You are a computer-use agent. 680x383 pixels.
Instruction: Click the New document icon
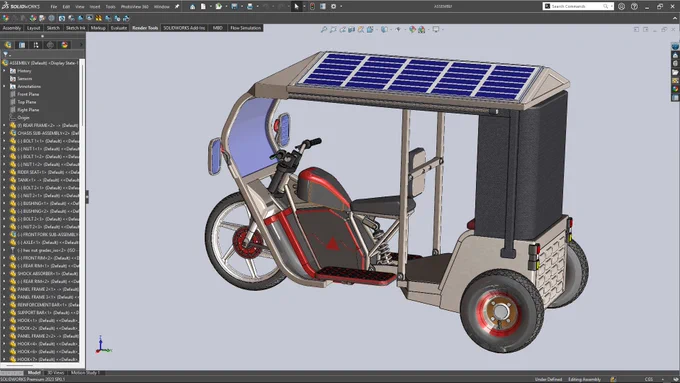203,7
